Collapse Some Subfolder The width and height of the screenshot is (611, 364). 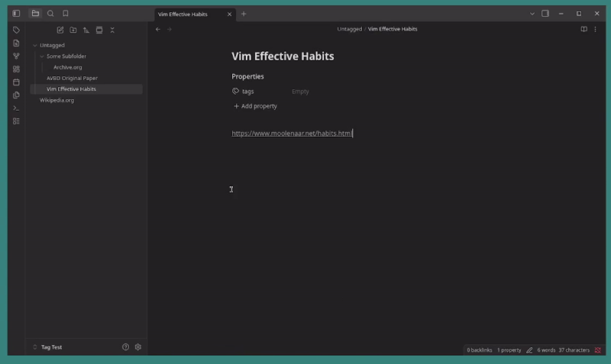[42, 56]
